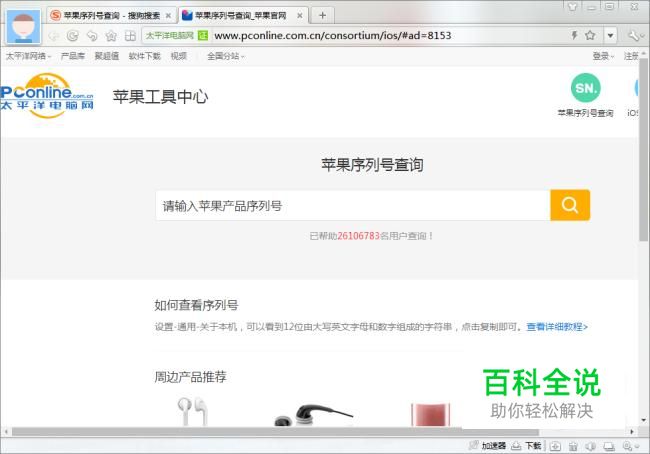Click the red product thumbnail
650x454 pixels.
coord(430,414)
